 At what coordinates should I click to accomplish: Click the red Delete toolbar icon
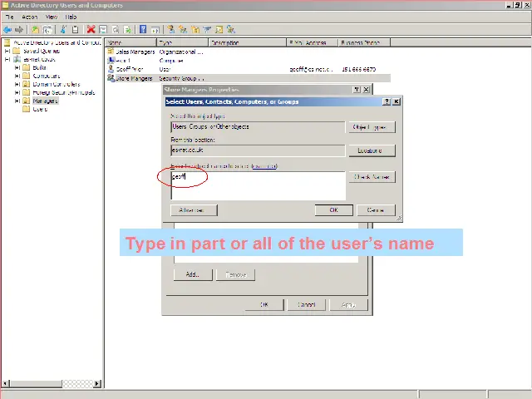[x=91, y=29]
